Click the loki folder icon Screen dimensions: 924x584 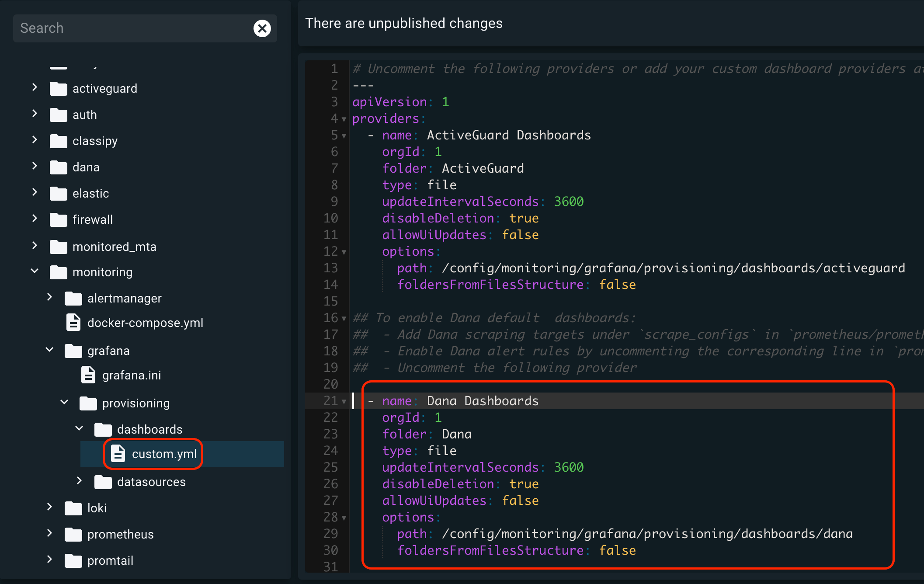(x=73, y=508)
